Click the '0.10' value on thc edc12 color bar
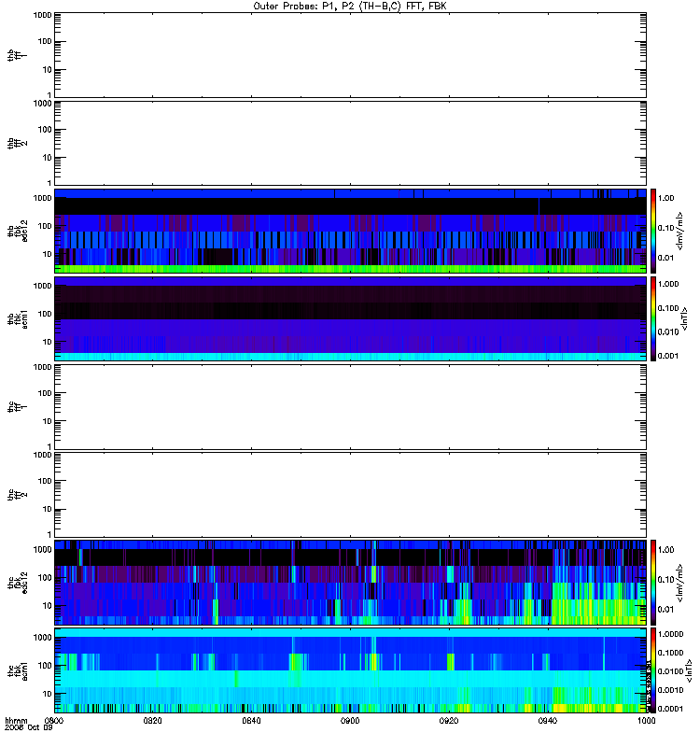 tap(666, 580)
